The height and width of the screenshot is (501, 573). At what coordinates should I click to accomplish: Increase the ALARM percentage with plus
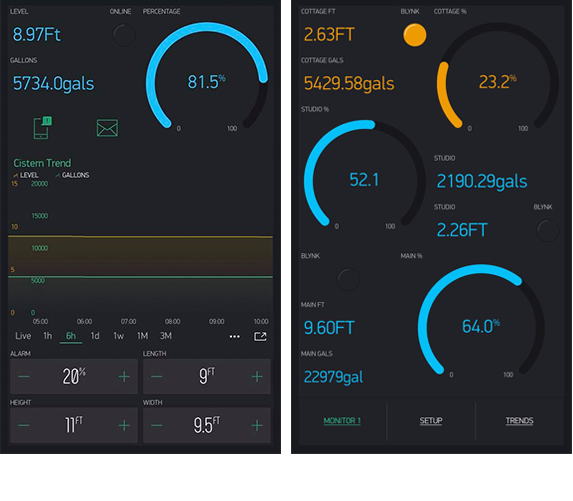coord(124,376)
